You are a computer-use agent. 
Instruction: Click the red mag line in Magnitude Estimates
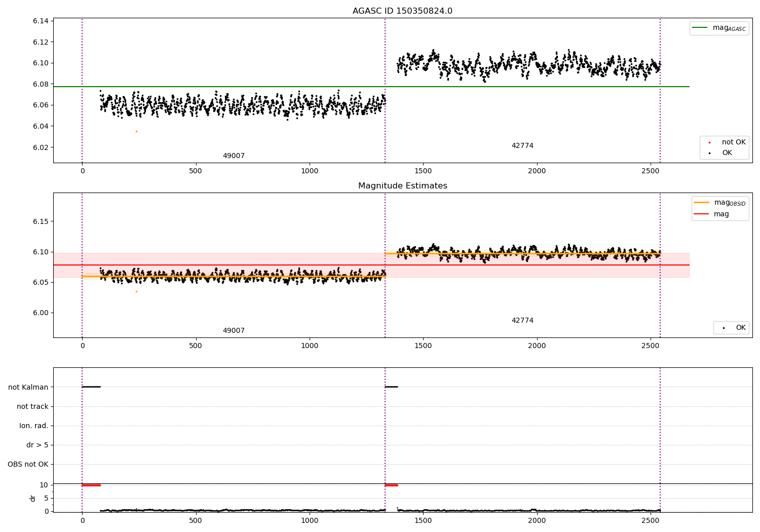tap(371, 265)
